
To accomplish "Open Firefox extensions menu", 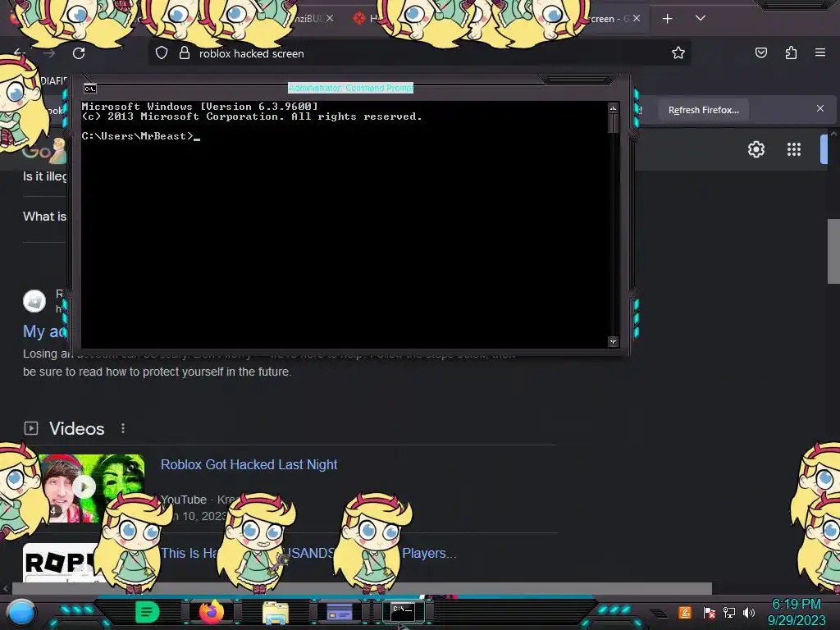I will tap(791, 52).
